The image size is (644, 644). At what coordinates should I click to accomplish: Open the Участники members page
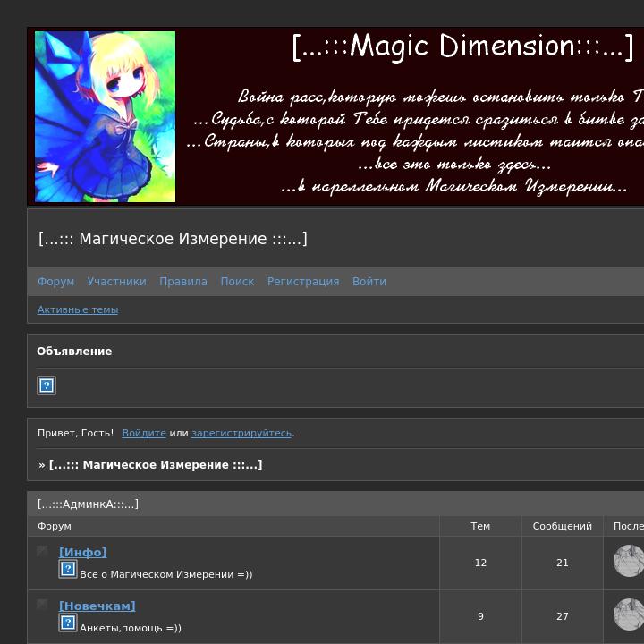[116, 282]
